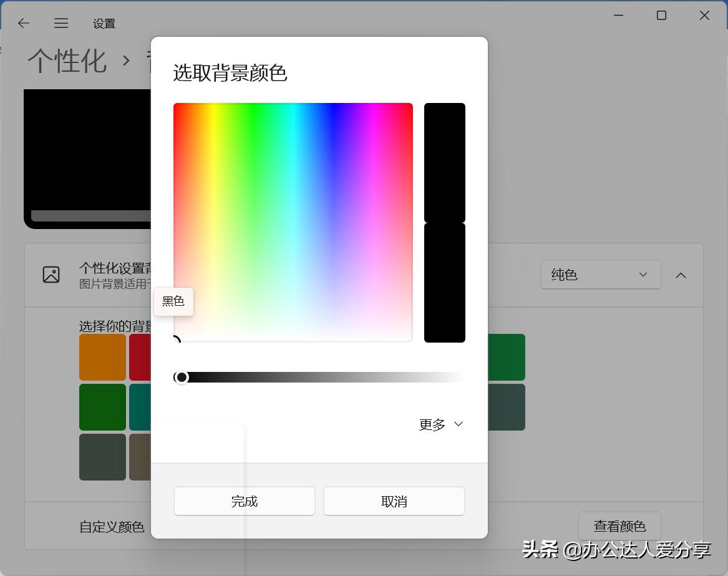Click the 取消 button to cancel
Image resolution: width=728 pixels, height=576 pixels.
pos(394,500)
